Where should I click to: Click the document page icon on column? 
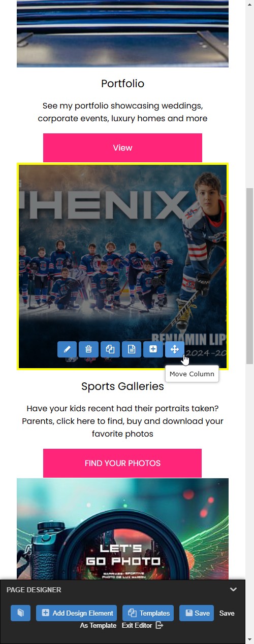pos(132,349)
